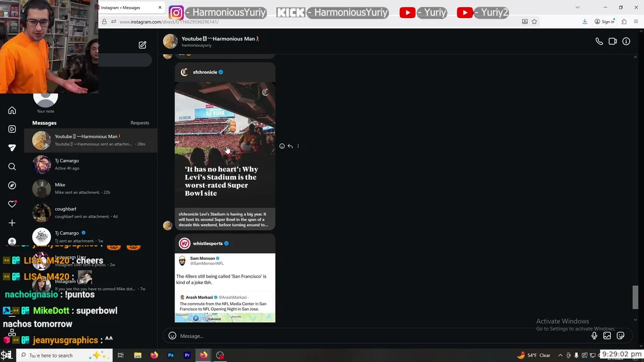Open the Requests link
644x362 pixels.
[x=140, y=123]
